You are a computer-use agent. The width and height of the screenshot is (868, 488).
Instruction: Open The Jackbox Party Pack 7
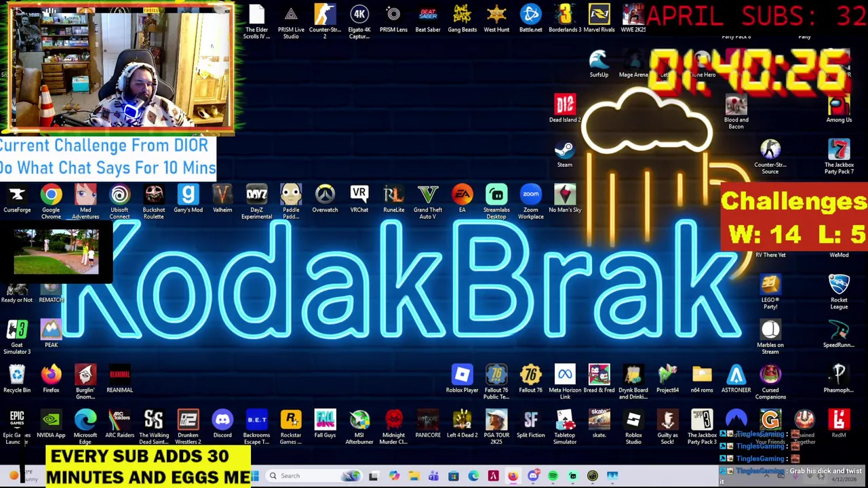tap(839, 157)
